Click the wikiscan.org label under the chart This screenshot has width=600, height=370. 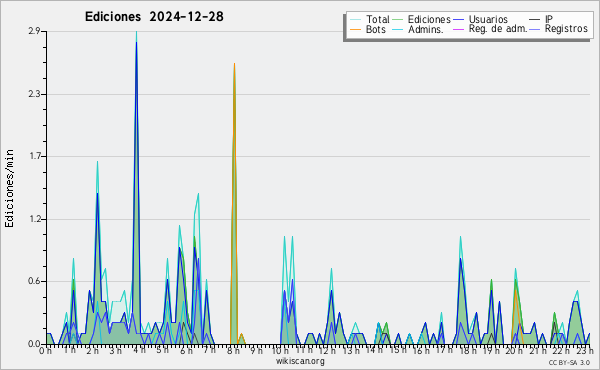[x=300, y=361]
